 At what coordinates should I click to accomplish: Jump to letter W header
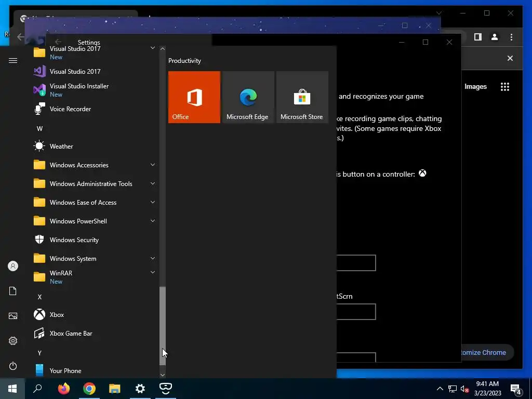(39, 129)
